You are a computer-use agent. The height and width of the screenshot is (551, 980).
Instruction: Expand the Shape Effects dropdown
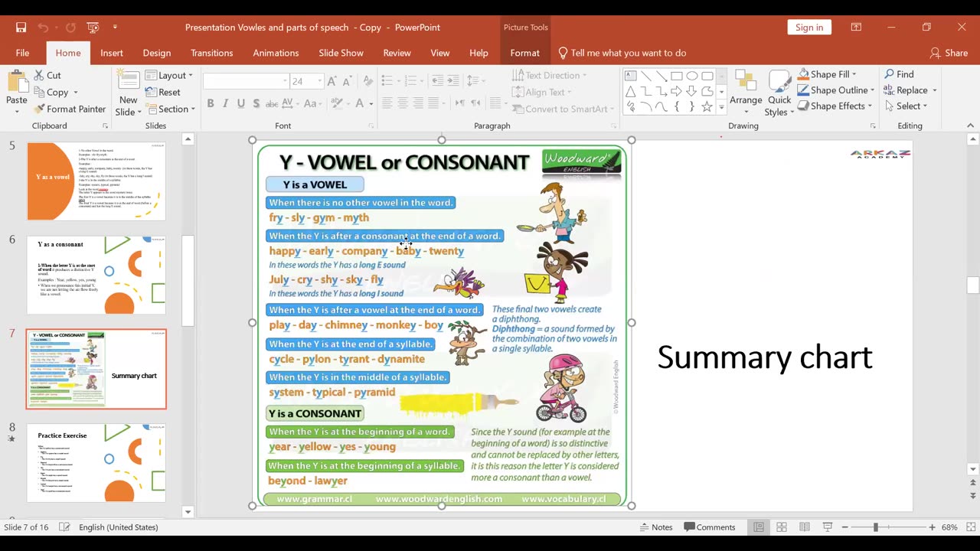835,106
